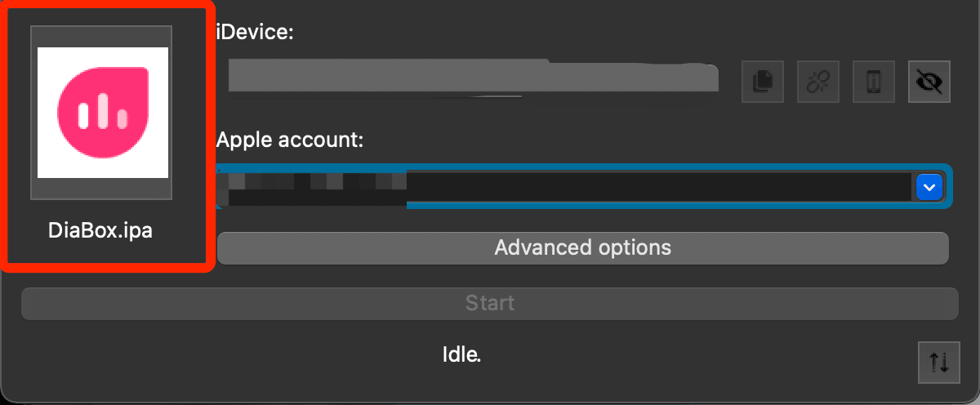980x405 pixels.
Task: Click the Idle status text
Action: [x=461, y=354]
